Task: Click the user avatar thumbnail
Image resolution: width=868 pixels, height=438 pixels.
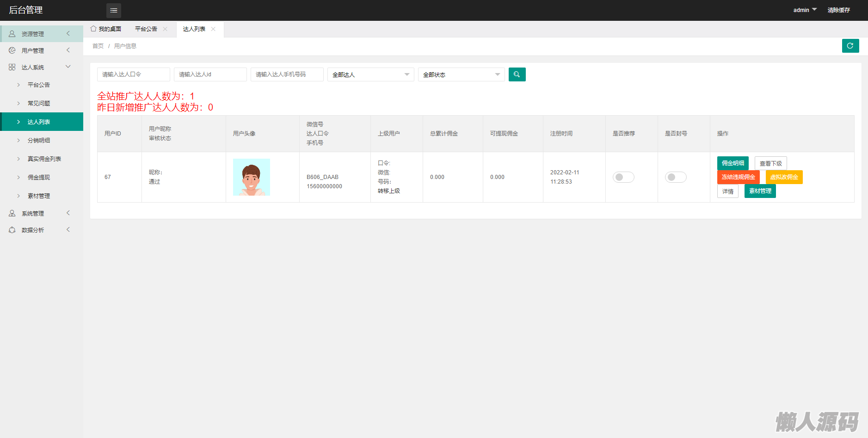Action: 251,177
